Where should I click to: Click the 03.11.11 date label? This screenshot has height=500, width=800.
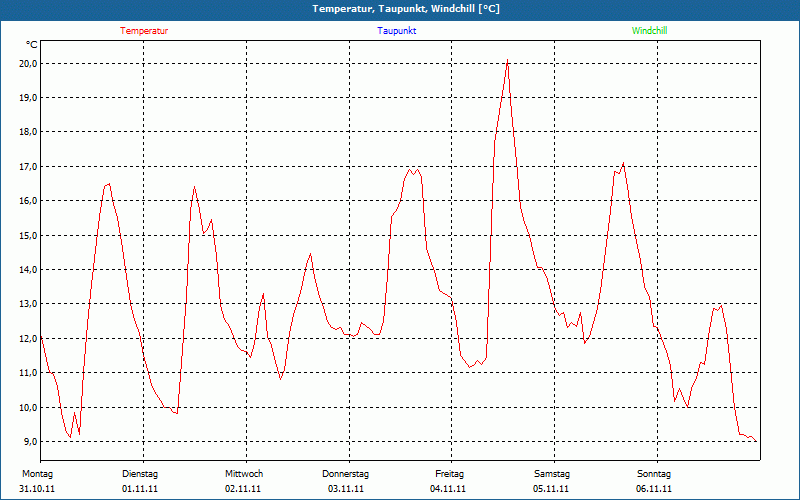click(346, 489)
